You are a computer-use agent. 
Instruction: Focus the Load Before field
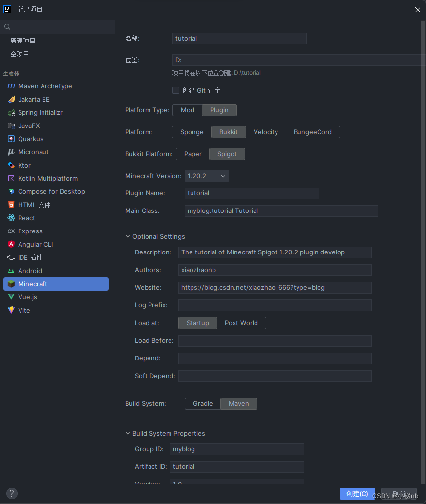point(275,341)
